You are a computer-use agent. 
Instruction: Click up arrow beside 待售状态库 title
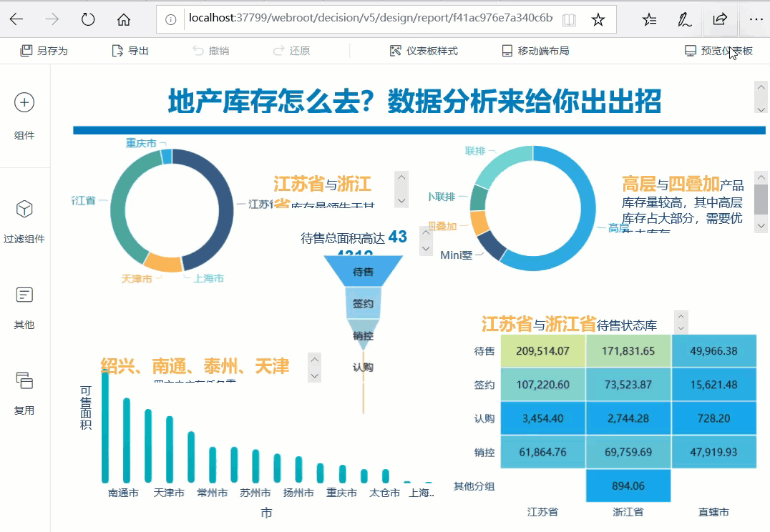(x=681, y=317)
